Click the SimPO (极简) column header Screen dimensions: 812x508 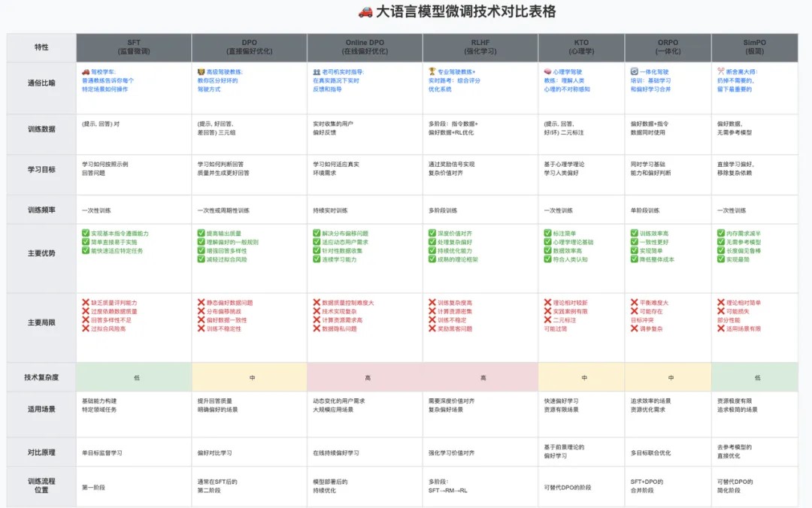pyautogui.click(x=755, y=47)
